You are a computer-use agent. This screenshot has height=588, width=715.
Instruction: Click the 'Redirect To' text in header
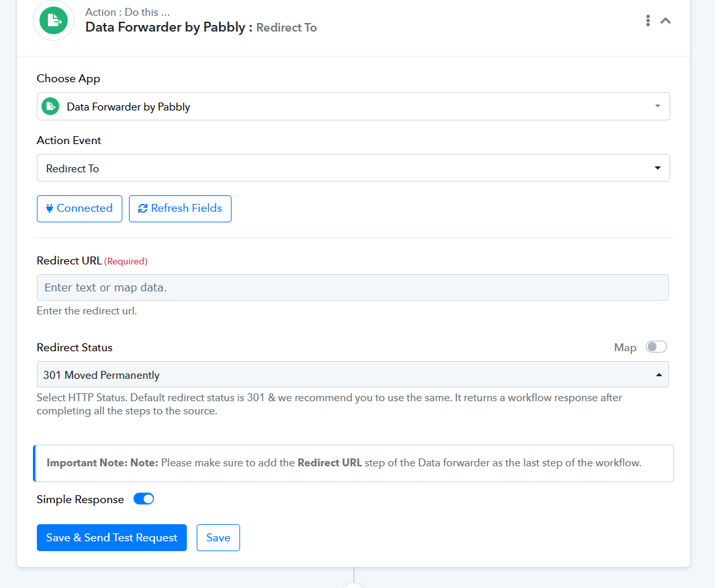pyautogui.click(x=286, y=28)
